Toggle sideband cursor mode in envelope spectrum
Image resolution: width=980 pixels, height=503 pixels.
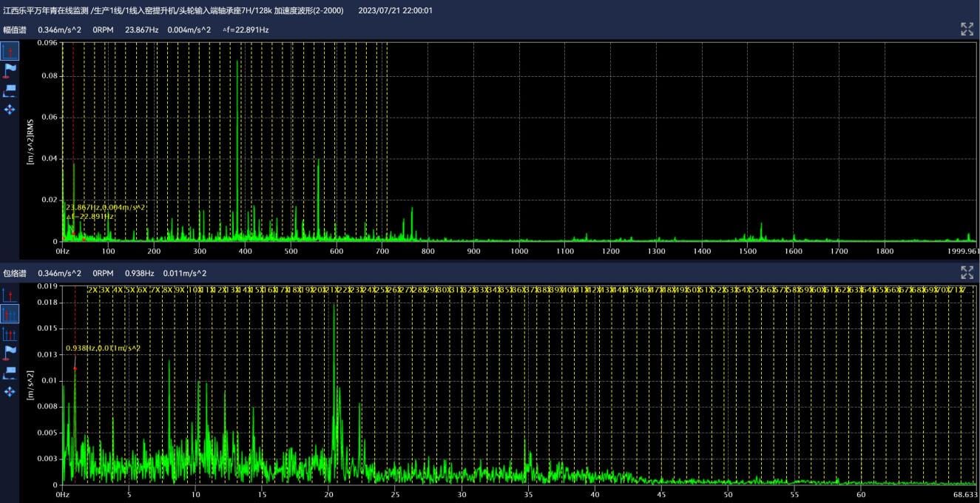coord(10,334)
